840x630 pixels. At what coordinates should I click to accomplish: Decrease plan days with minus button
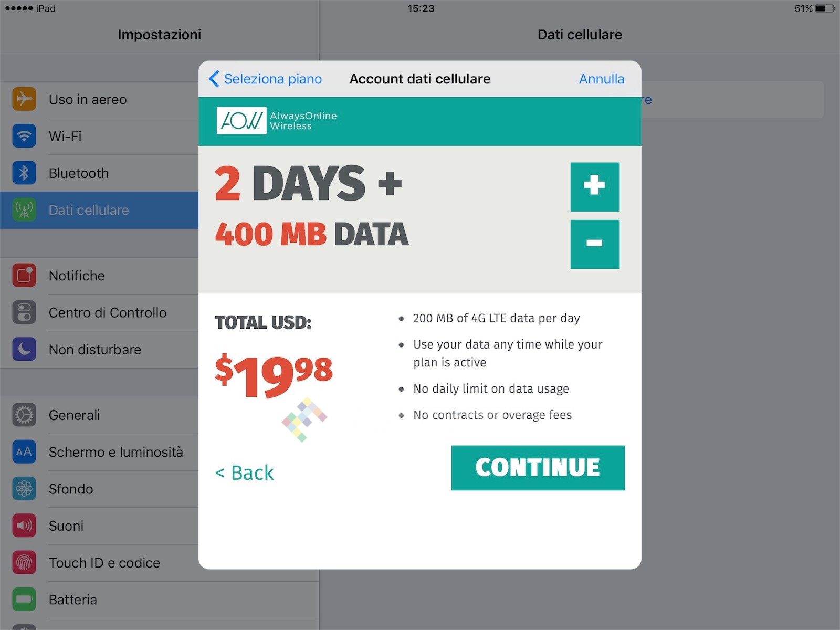(595, 244)
